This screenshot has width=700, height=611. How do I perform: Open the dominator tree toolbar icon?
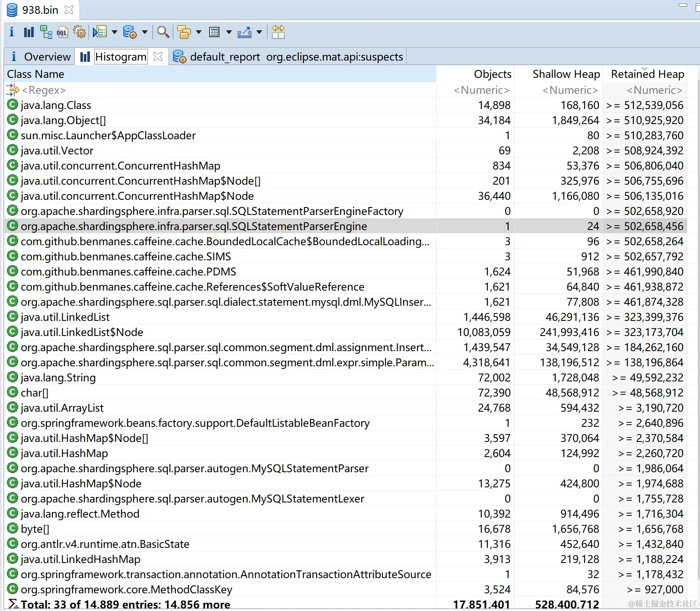[x=46, y=32]
